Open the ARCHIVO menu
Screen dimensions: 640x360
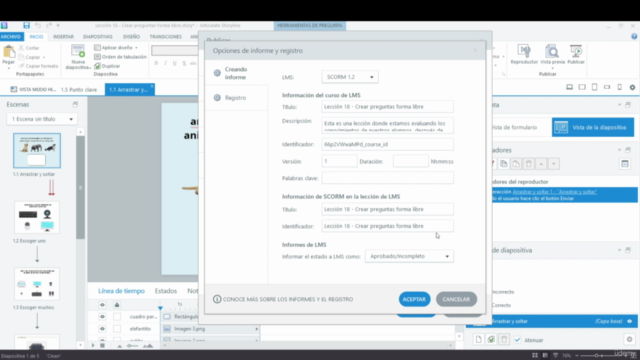click(11, 36)
